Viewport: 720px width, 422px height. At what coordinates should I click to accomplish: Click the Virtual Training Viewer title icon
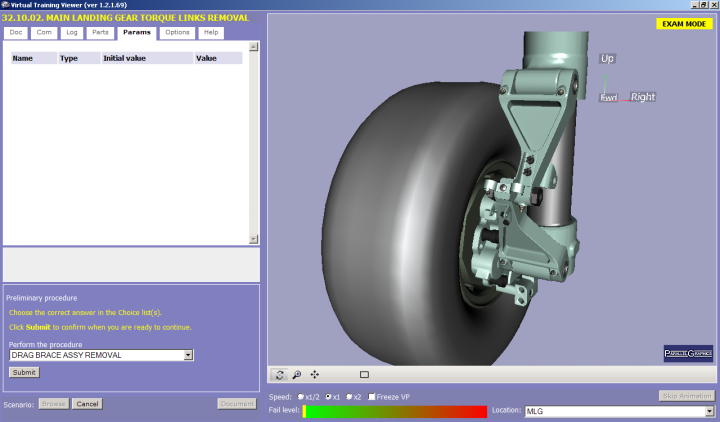tap(5, 5)
